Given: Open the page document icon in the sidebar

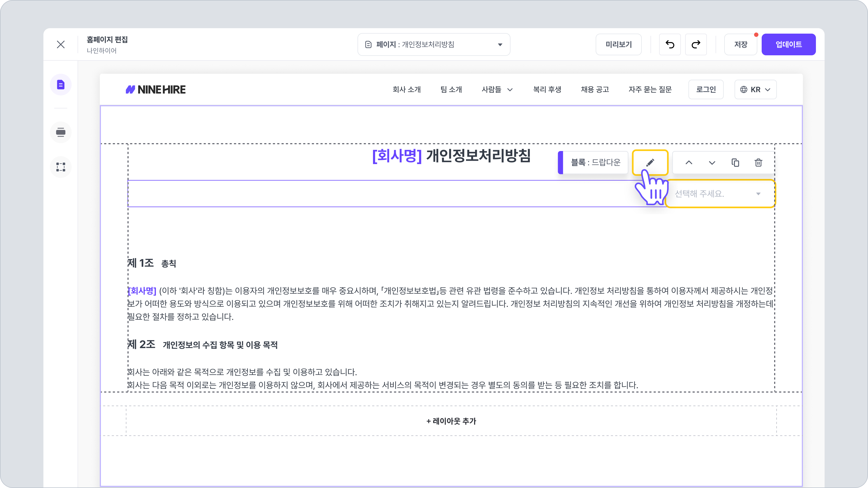Looking at the screenshot, I should pyautogui.click(x=61, y=85).
